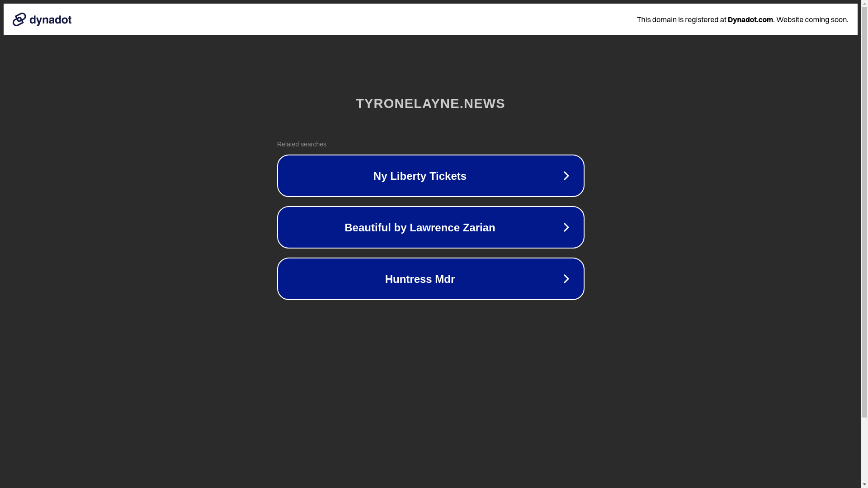868x488 pixels.
Task: Click the 'Website coming soon' text
Action: pyautogui.click(x=812, y=19)
